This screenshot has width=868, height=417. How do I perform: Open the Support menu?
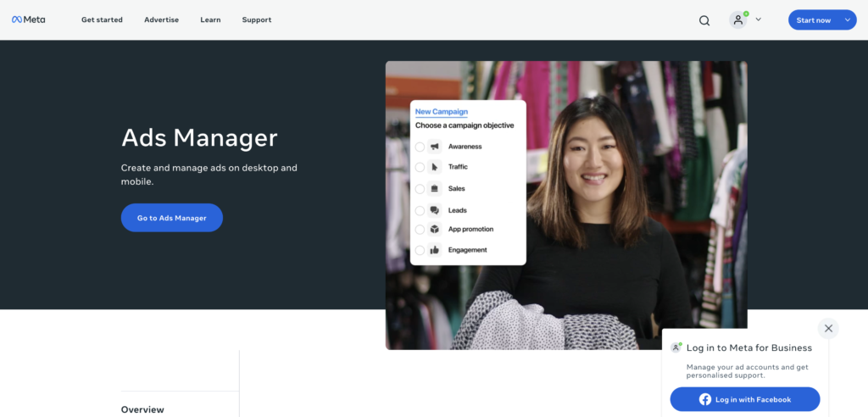[x=257, y=19]
